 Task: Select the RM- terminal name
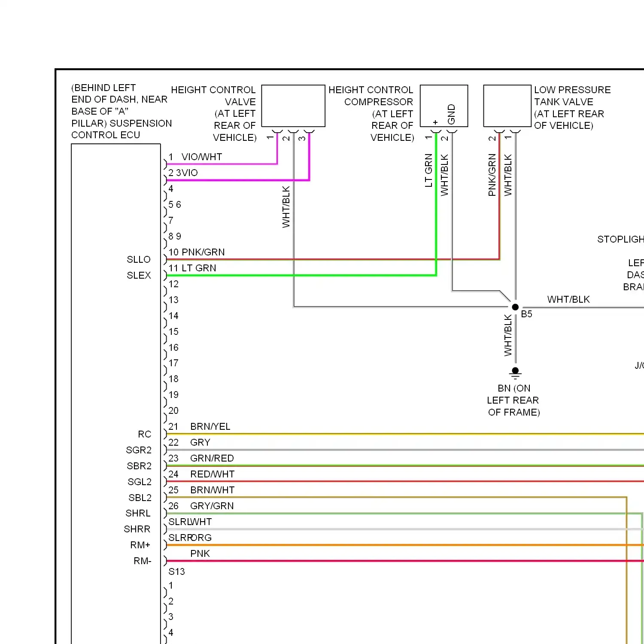point(143,561)
